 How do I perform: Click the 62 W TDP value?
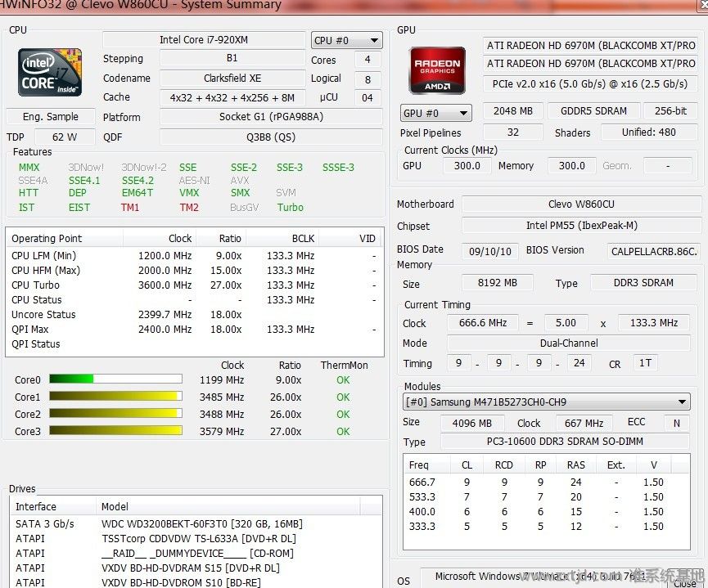pyautogui.click(x=65, y=137)
